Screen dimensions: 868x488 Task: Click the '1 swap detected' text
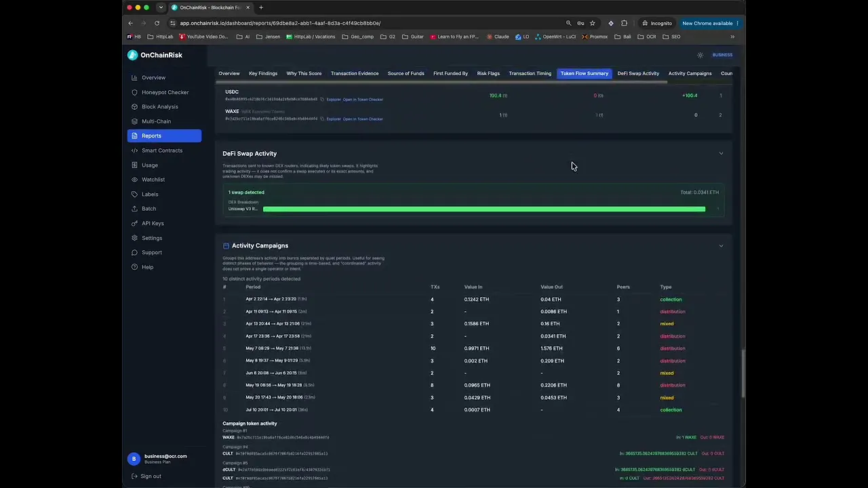click(x=246, y=192)
